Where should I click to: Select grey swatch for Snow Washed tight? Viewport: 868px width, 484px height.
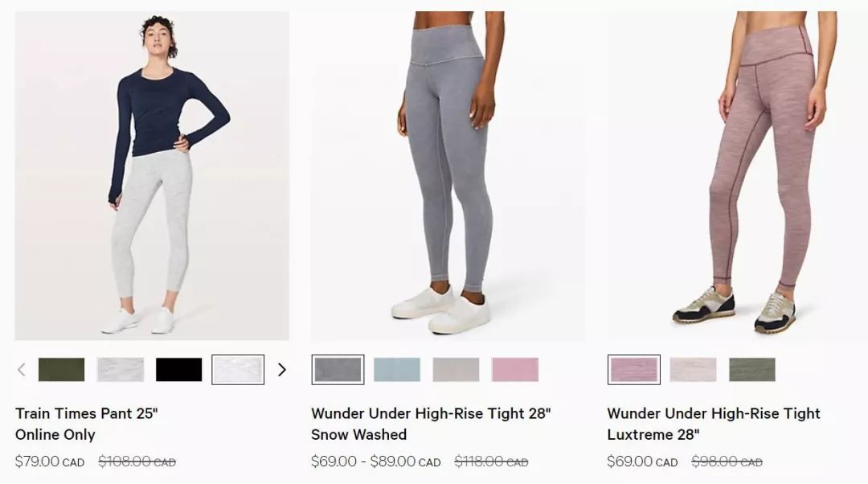pos(338,369)
